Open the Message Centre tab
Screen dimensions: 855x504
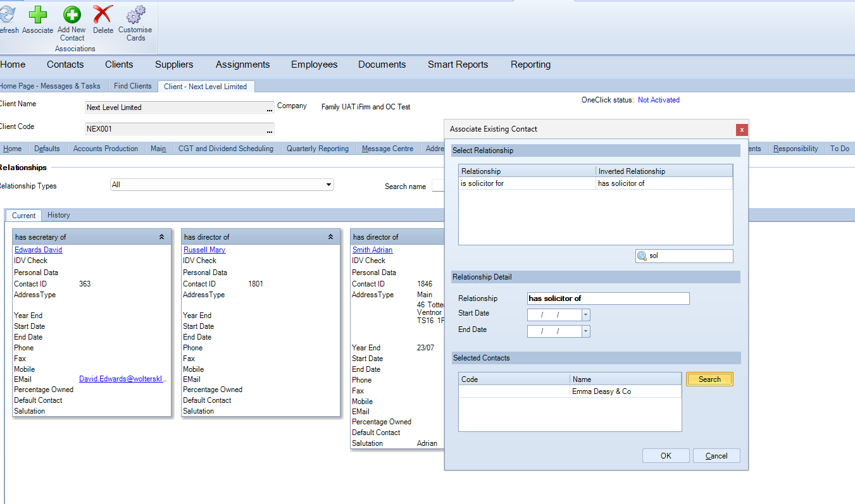click(387, 149)
